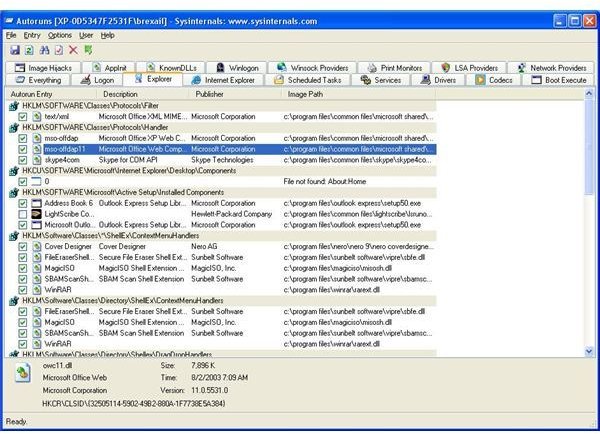Uncheck the Address Book 6 checkbox
Viewport: 600px width, 434px height.
(x=23, y=203)
